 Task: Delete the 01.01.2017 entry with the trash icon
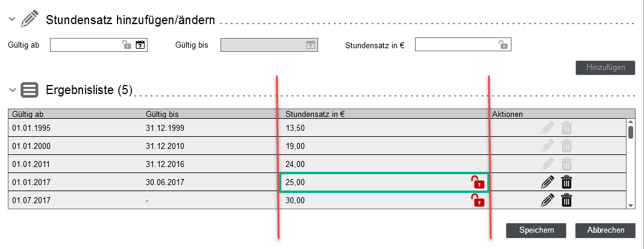coord(567,182)
